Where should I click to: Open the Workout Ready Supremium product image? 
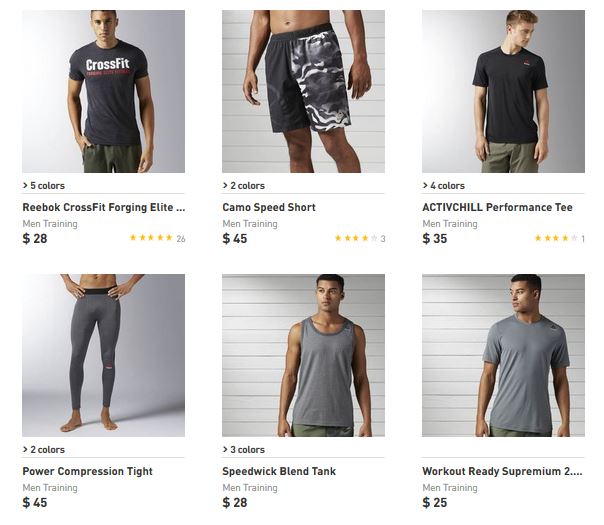tap(503, 355)
